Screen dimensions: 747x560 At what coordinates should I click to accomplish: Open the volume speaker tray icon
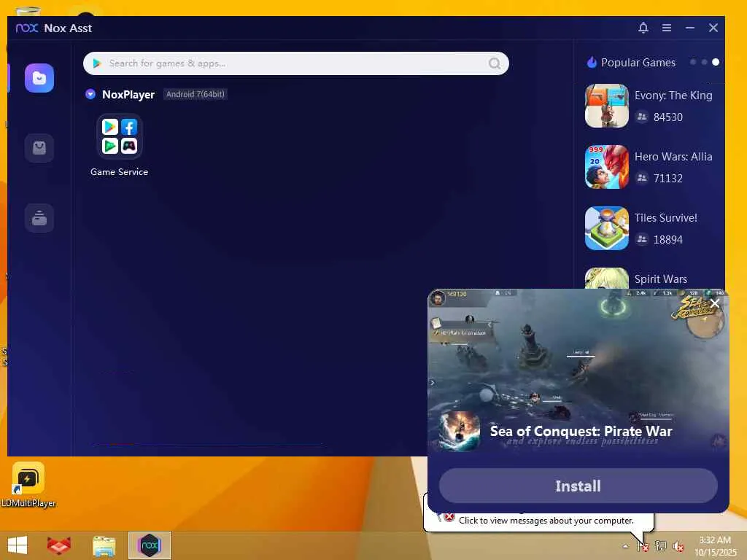pyautogui.click(x=678, y=546)
